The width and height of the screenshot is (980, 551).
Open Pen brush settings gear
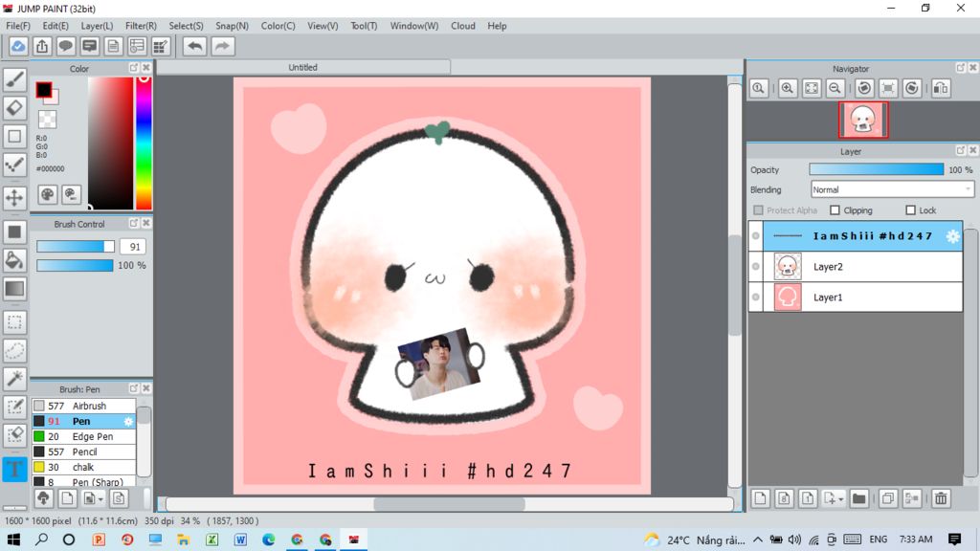pos(128,422)
